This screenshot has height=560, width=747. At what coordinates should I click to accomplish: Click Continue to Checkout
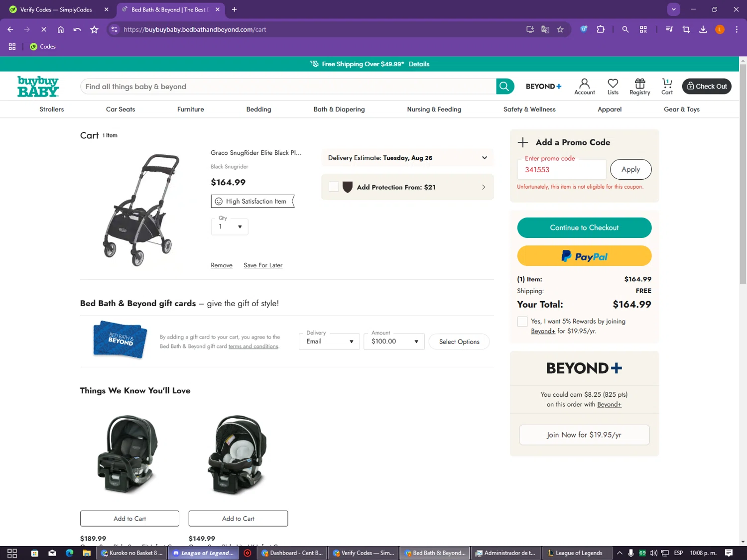coord(584,227)
